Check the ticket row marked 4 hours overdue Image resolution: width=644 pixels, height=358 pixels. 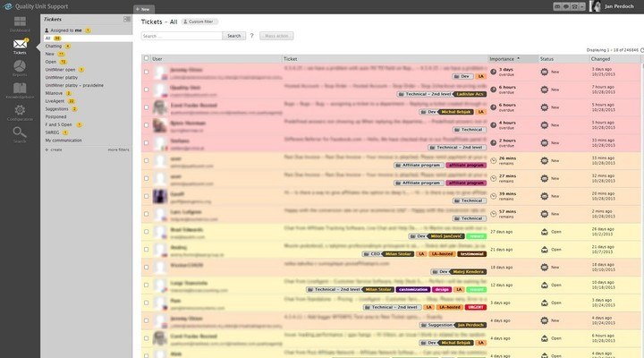pyautogui.click(x=146, y=125)
